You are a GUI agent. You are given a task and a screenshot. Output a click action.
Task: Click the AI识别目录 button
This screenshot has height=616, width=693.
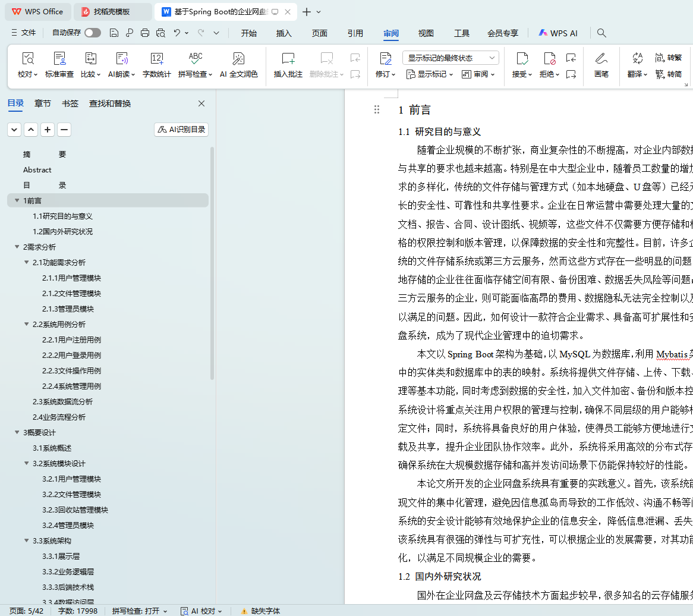pos(181,129)
